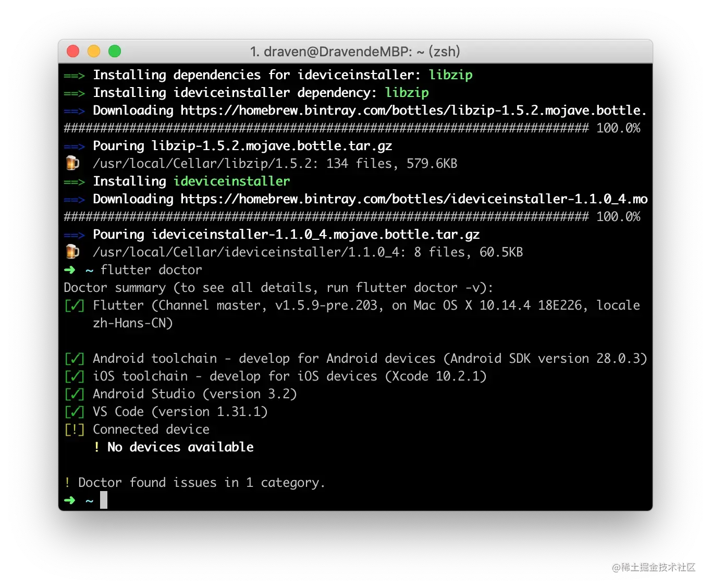Click blue arrow before Pouring libzip-1.5.2
Image resolution: width=711 pixels, height=588 pixels.
[74, 146]
